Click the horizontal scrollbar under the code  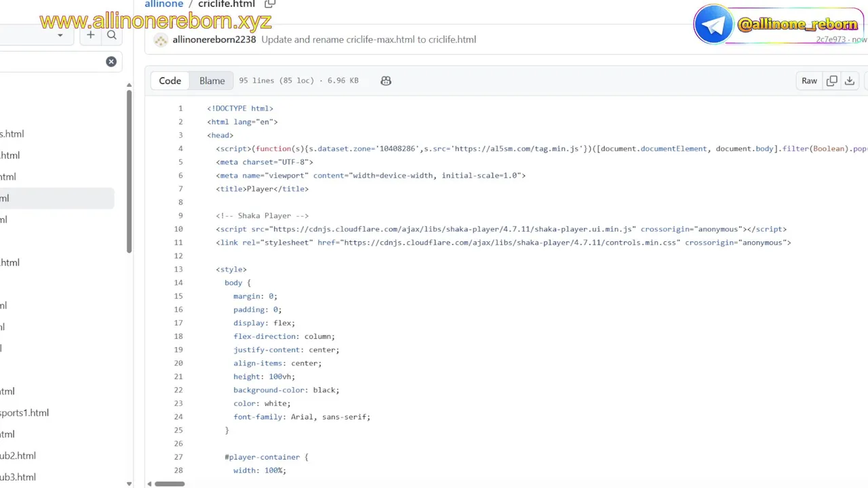coord(170,484)
